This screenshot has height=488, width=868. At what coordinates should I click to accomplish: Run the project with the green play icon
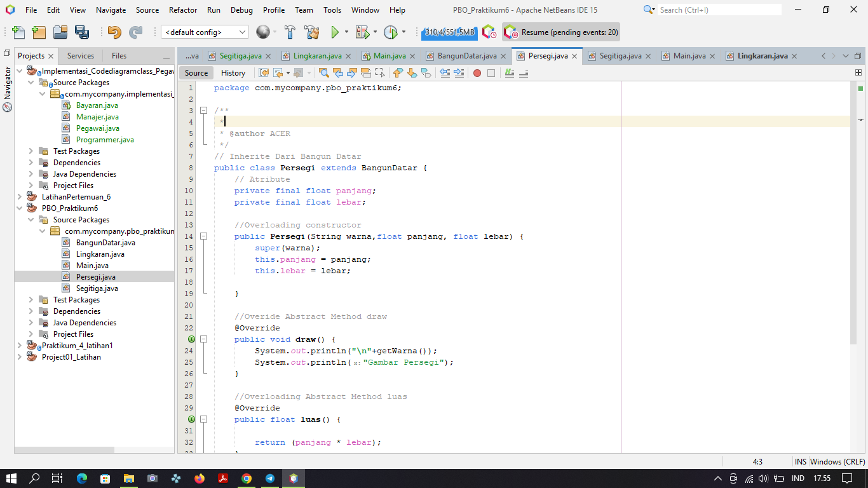coord(335,32)
